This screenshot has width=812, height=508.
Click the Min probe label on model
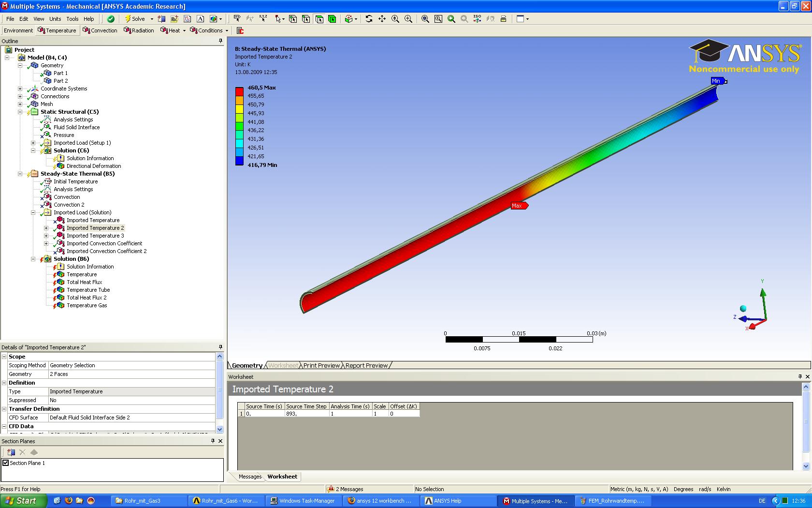pos(717,81)
